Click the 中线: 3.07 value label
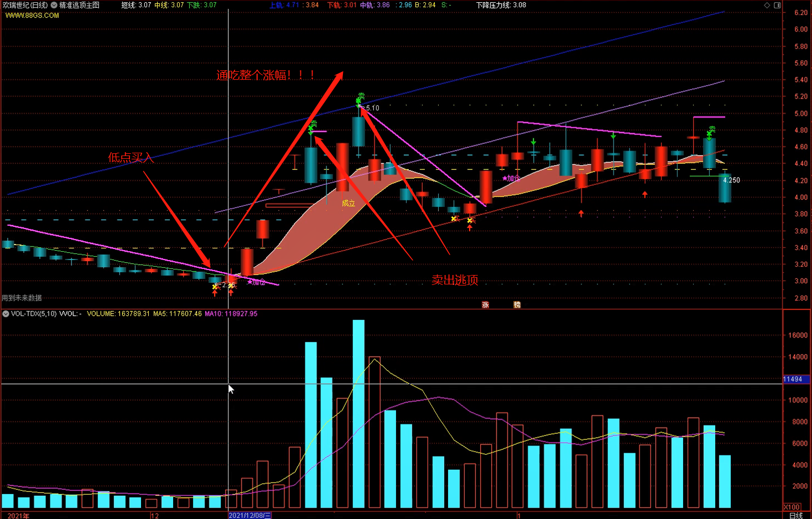Image resolution: width=812 pixels, height=519 pixels. point(169,5)
